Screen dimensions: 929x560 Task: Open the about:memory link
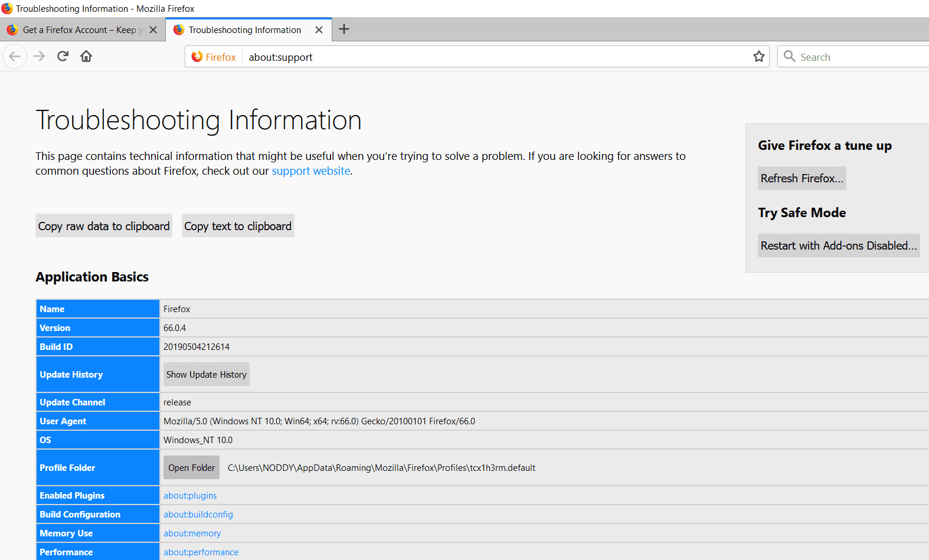(192, 533)
